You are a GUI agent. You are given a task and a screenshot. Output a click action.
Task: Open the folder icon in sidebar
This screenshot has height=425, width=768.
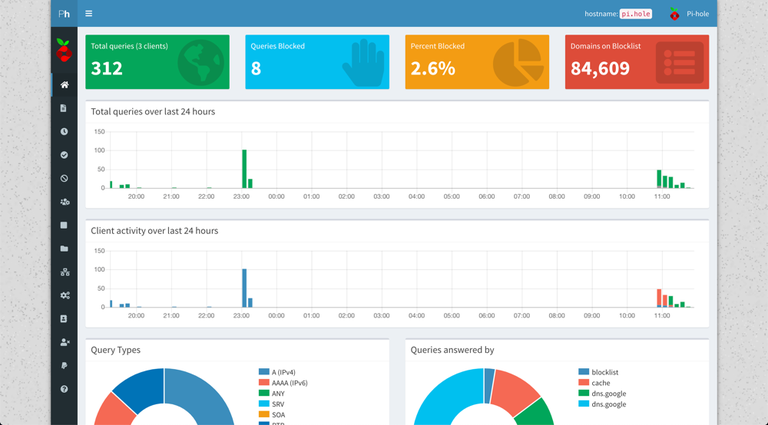(x=64, y=248)
